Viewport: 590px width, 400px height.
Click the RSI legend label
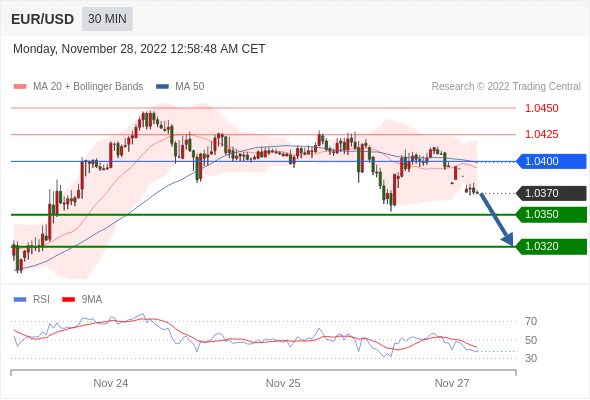(x=41, y=300)
